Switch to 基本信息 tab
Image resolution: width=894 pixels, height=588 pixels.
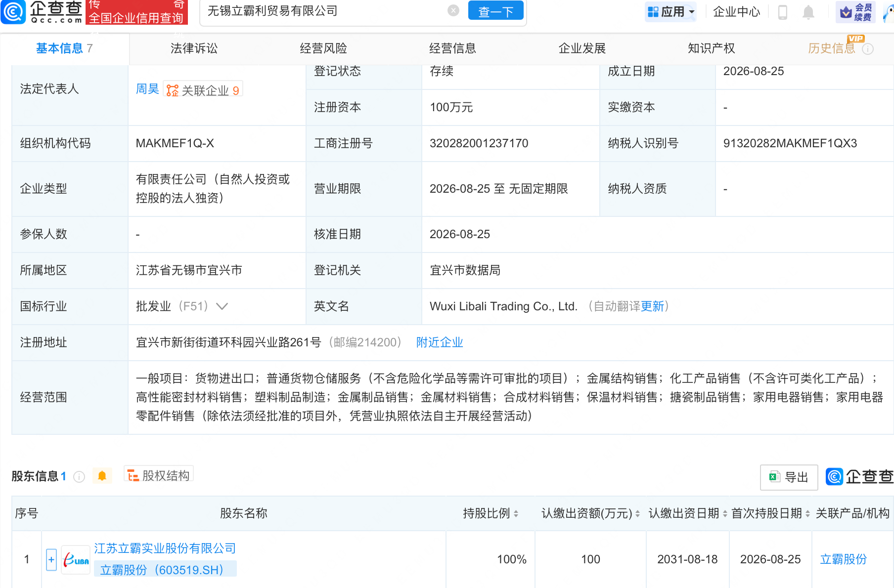pos(64,48)
